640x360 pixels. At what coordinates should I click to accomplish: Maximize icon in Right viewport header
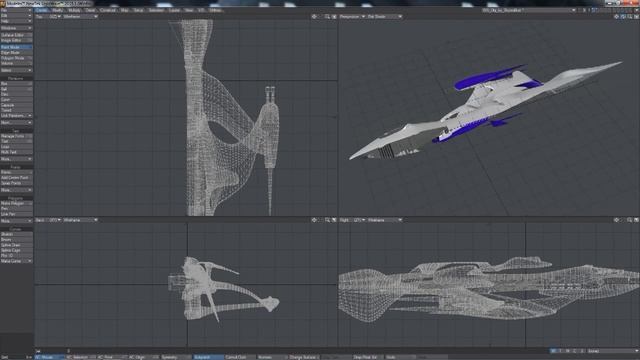[636, 220]
